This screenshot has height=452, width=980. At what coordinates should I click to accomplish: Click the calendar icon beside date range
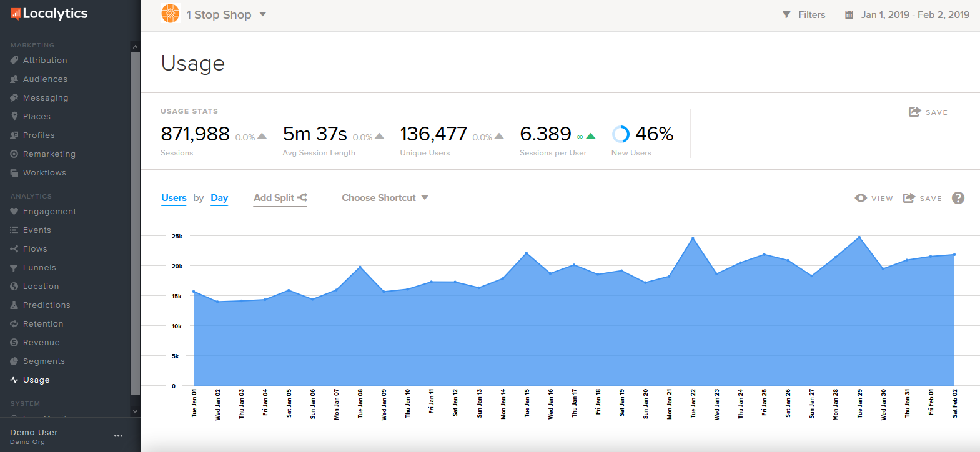849,15
